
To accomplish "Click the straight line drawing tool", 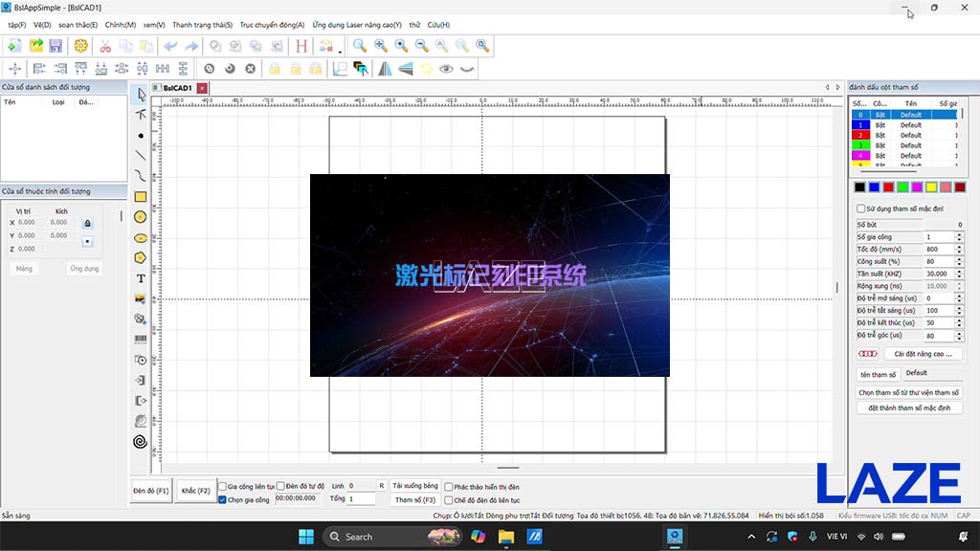I will [x=141, y=156].
